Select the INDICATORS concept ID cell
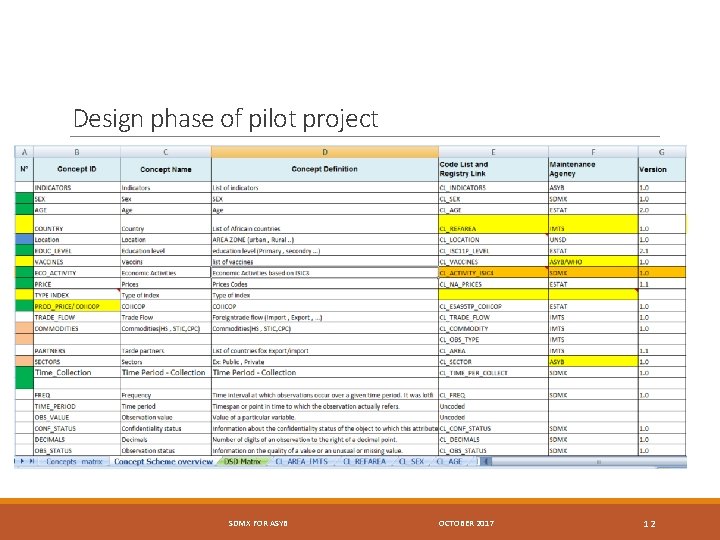720x540 pixels. pyautogui.click(x=77, y=187)
